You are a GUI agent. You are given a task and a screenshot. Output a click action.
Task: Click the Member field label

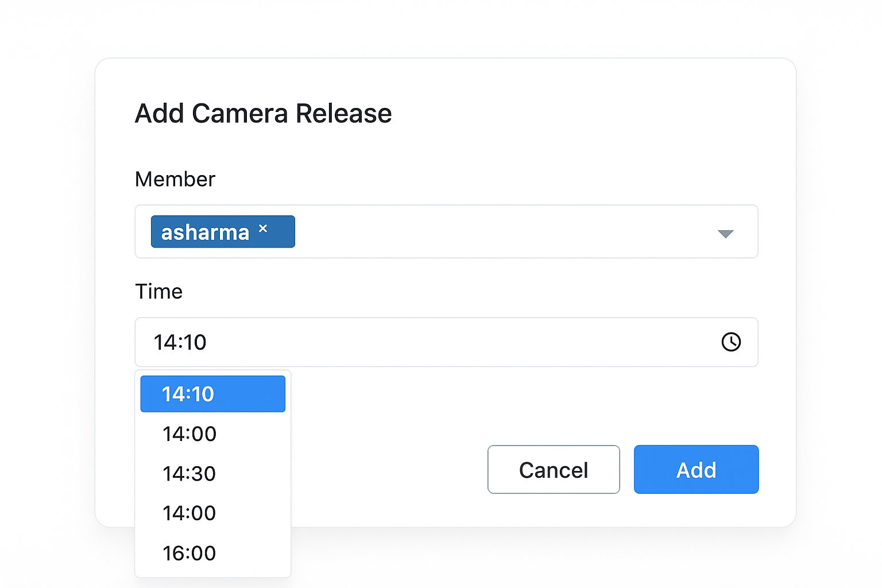coord(175,179)
